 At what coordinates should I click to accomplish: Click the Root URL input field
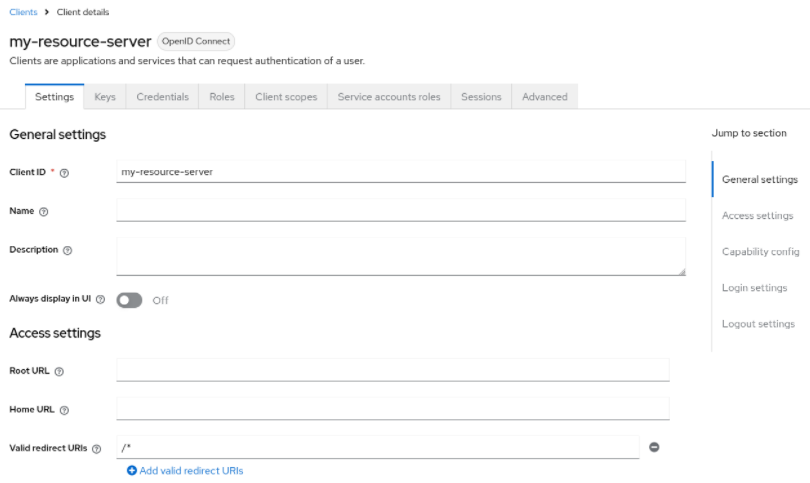(392, 370)
